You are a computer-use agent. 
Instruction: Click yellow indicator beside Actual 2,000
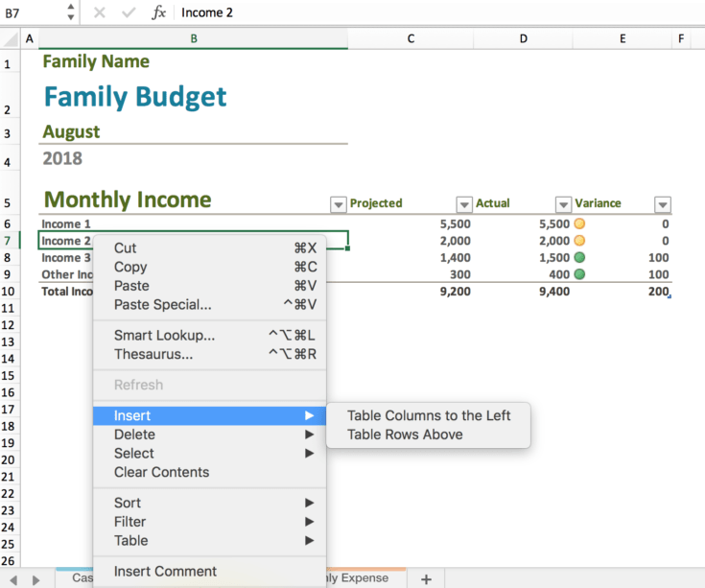579,241
